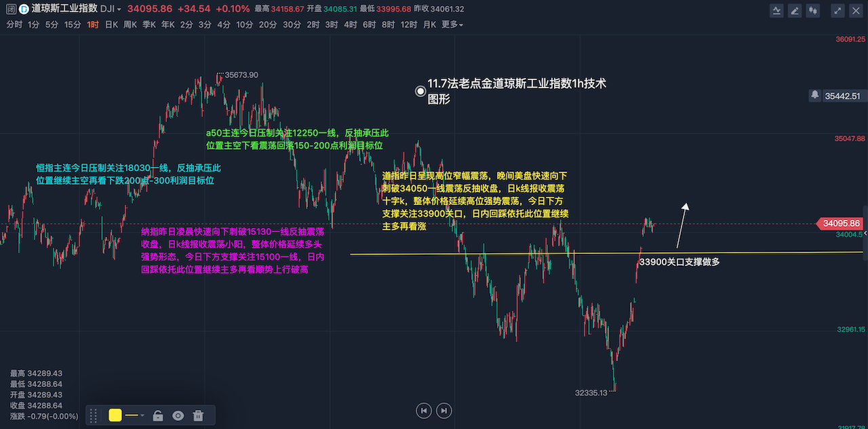Switch to 4时 timeframe
This screenshot has height=429, width=868.
pos(351,24)
